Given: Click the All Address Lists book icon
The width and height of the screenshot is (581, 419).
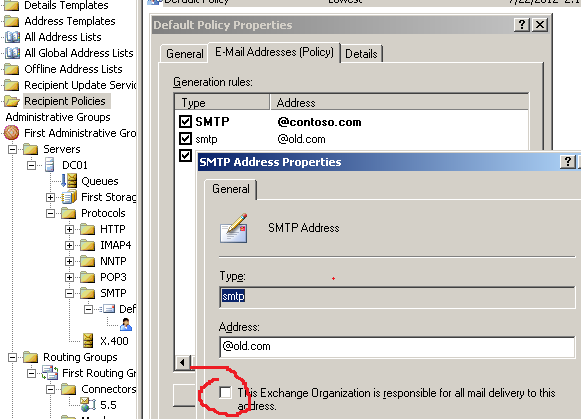Looking at the screenshot, I should pyautogui.click(x=12, y=37).
